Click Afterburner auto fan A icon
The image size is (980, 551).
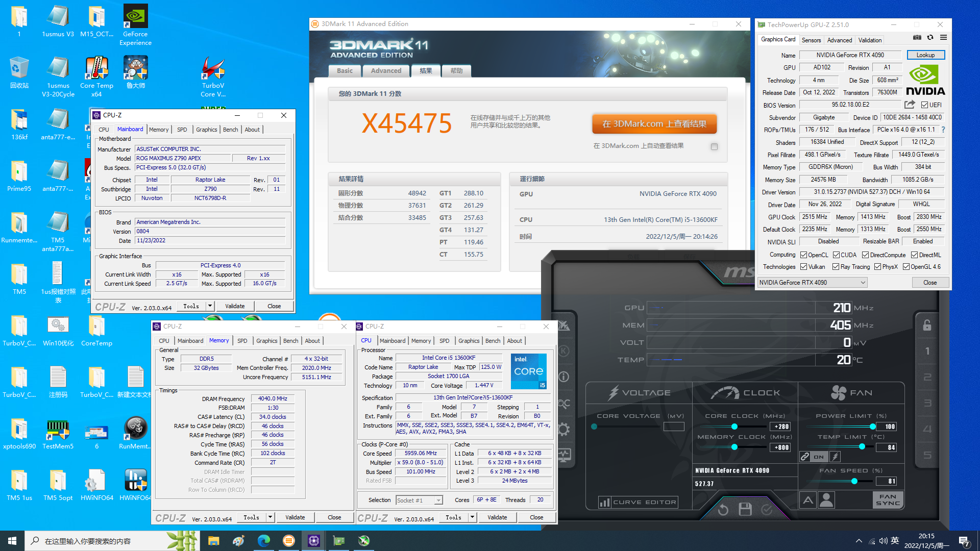(x=808, y=500)
